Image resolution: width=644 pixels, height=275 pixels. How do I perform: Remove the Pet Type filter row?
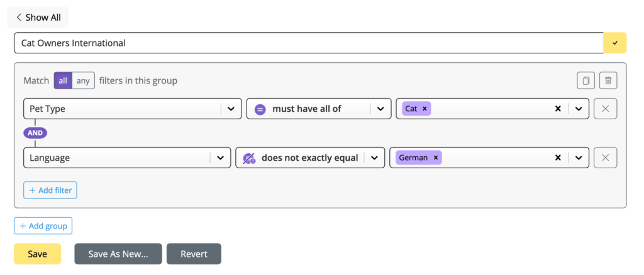click(606, 109)
